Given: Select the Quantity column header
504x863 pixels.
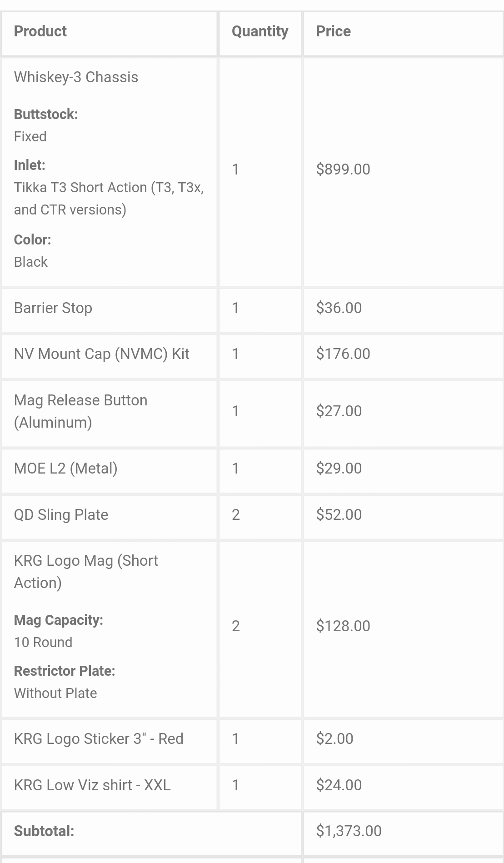Looking at the screenshot, I should 260,31.
